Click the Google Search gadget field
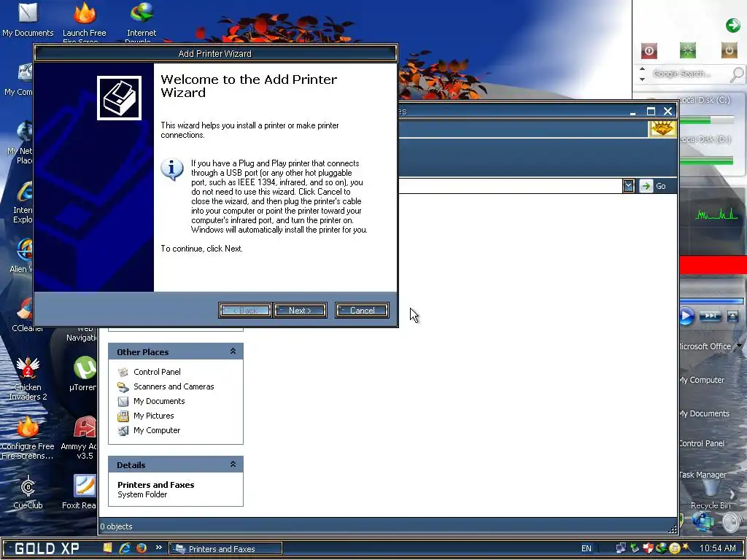This screenshot has width=747, height=560. point(681,74)
